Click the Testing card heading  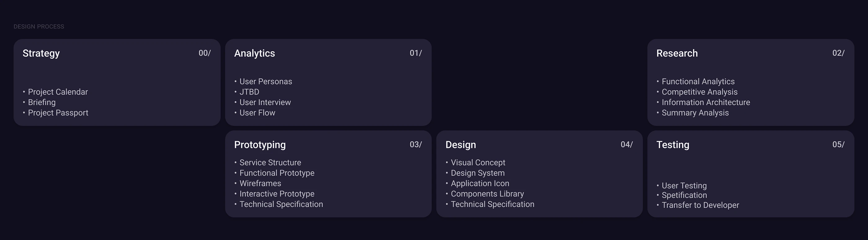point(673,145)
